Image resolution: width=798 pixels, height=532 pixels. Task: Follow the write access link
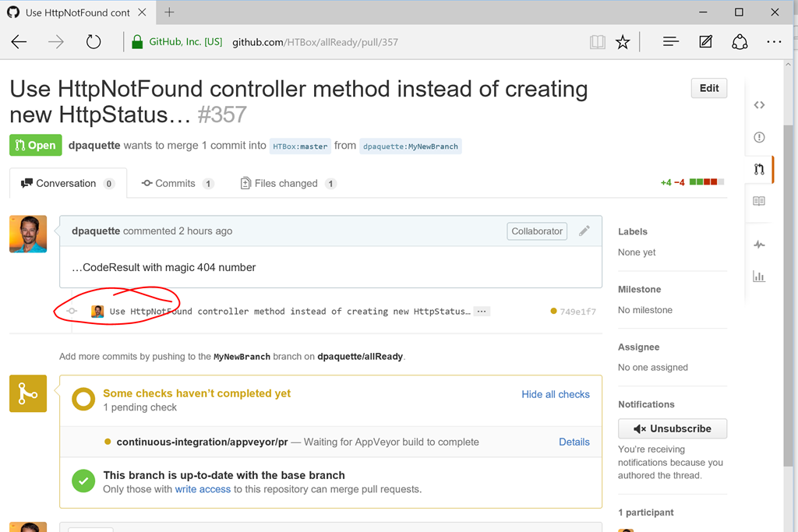pyautogui.click(x=203, y=489)
